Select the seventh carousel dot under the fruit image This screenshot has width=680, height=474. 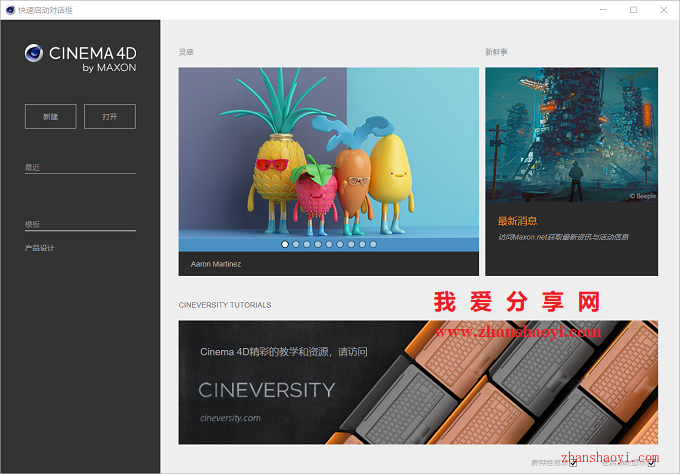pyautogui.click(x=351, y=244)
